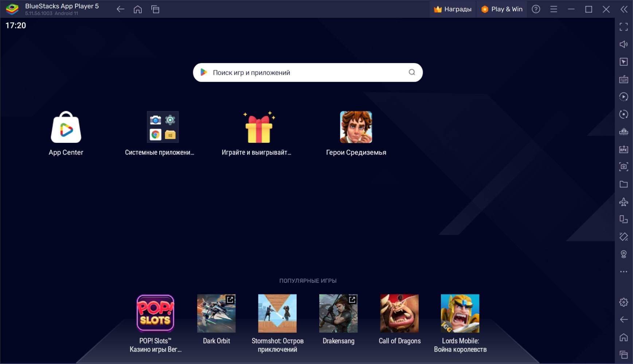The image size is (633, 364).
Task: Click the volume speaker icon in sidebar
Action: point(624,44)
